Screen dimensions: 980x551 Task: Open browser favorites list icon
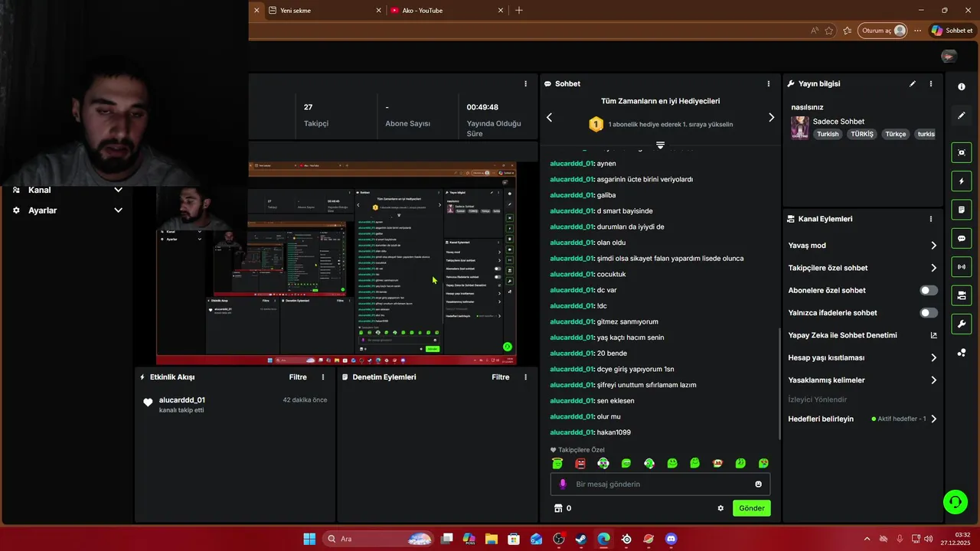847,31
